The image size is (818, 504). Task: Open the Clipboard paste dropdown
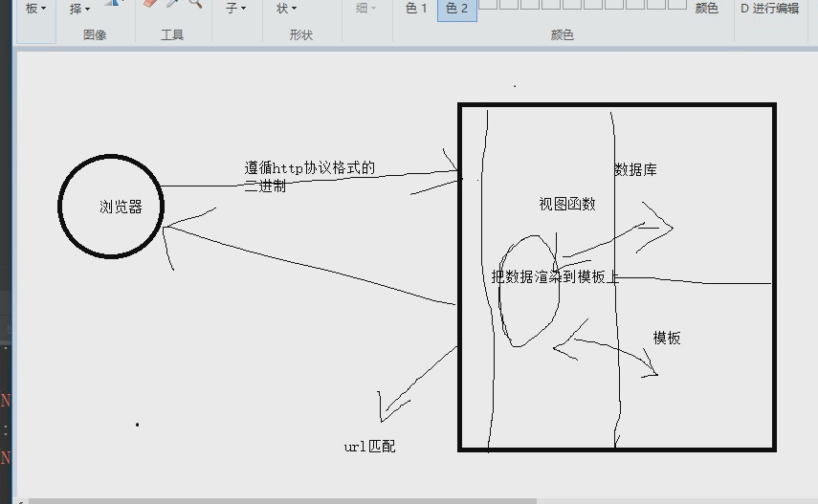36,9
